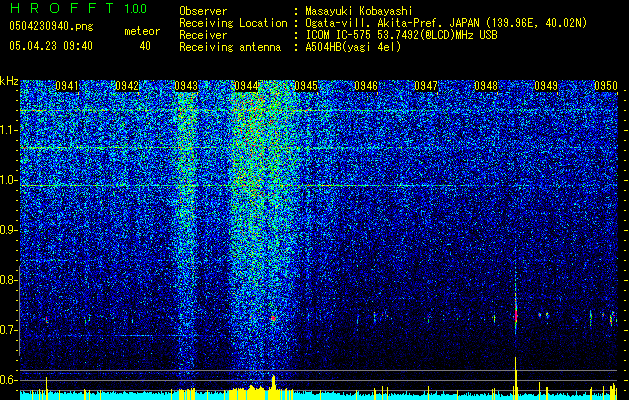Click the 0.8 kHz axis label
This screenshot has height=400, width=629.
coord(8,280)
